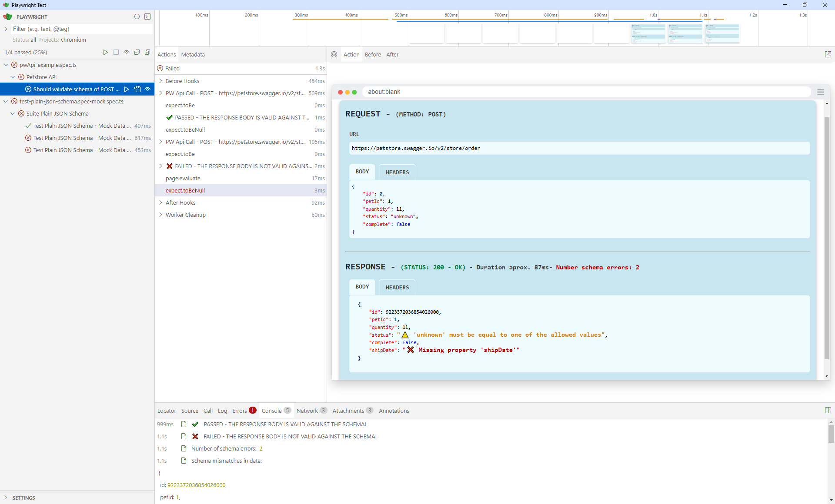Click response BODY button

click(362, 287)
